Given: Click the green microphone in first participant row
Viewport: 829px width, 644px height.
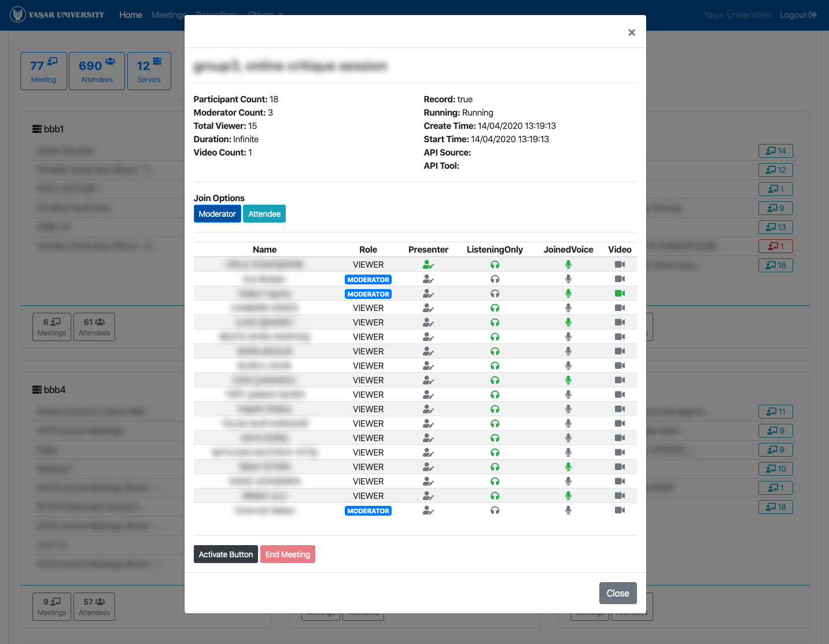Looking at the screenshot, I should pos(568,265).
